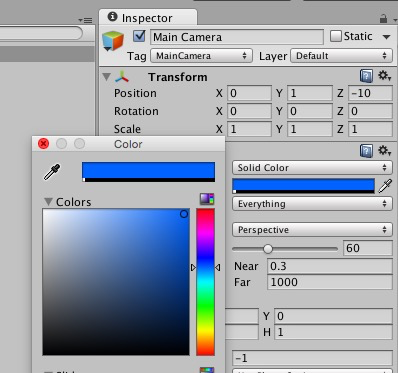Open the Main Camera cube icon dropdown

[113, 41]
